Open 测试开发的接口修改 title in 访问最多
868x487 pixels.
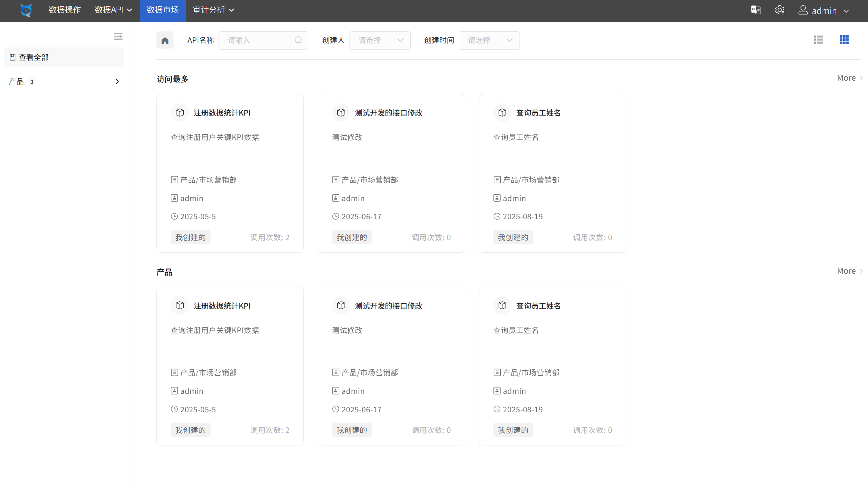[389, 113]
